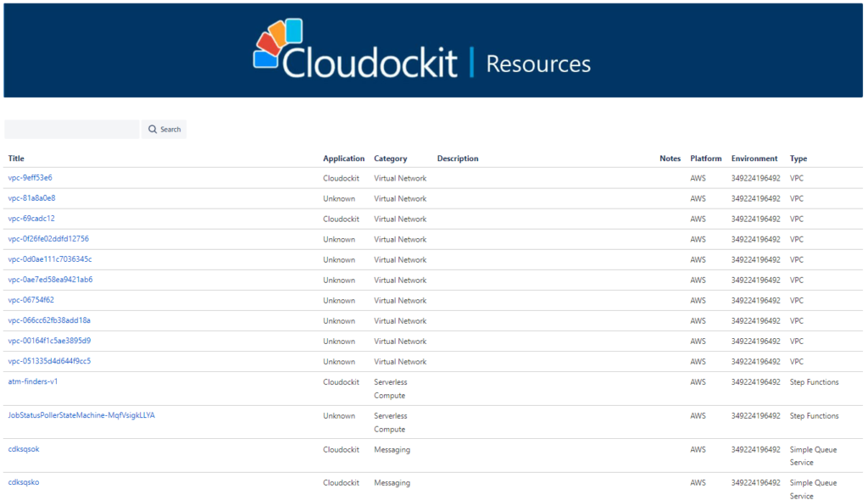Open the atm-finders-v1 Step Function

click(31, 381)
